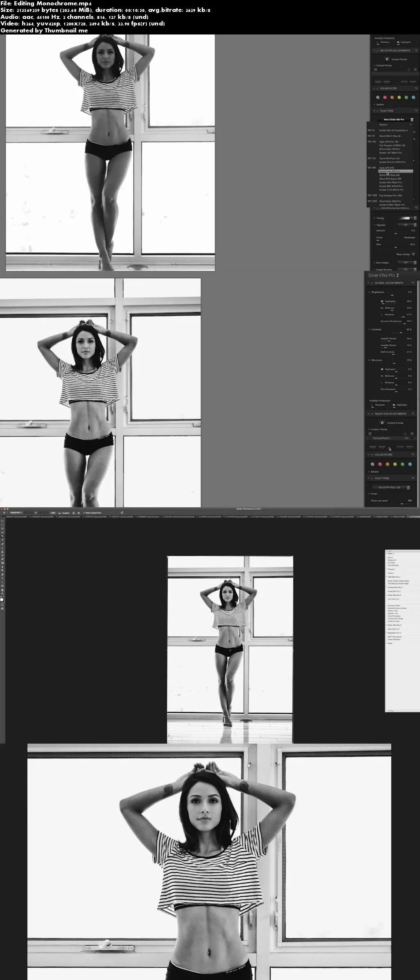Select the Move tool in Photoshop toolbar
This screenshot has width=420, height=980.
[2, 521]
